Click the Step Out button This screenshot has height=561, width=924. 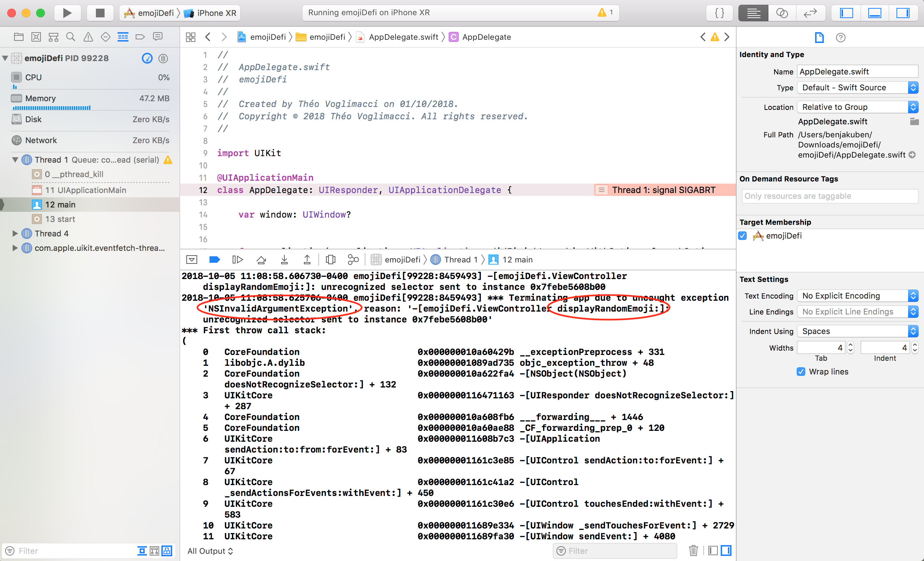pos(307,260)
